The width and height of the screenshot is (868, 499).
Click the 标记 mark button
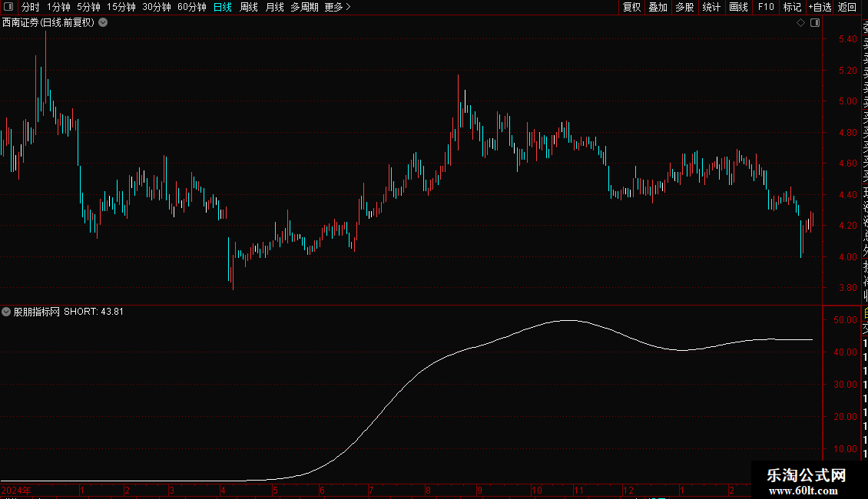792,7
